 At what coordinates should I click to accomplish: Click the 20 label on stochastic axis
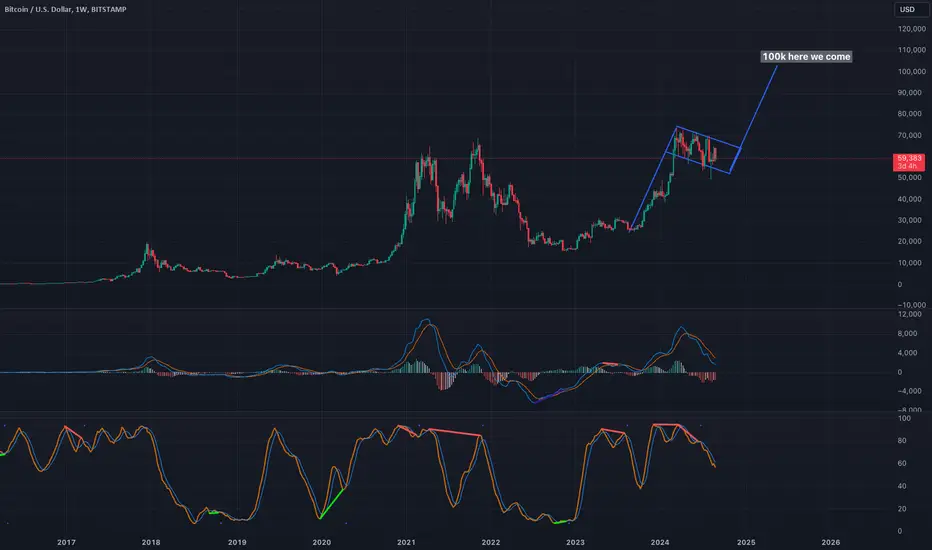coord(902,509)
